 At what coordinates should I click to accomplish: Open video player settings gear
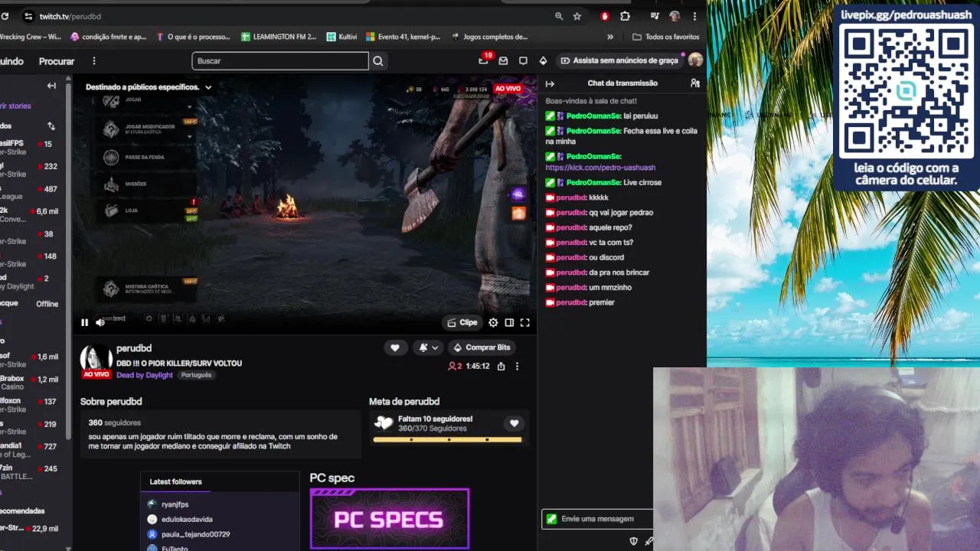pos(493,323)
